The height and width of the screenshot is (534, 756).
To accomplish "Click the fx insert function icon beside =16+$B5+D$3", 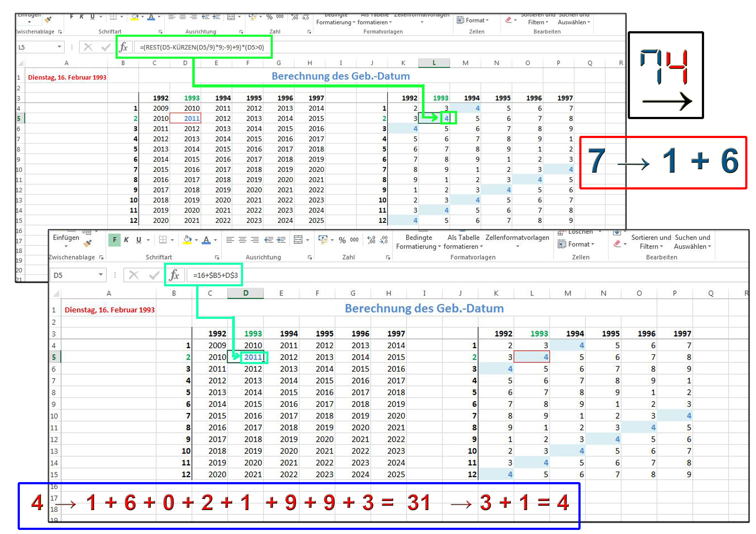I will (174, 275).
